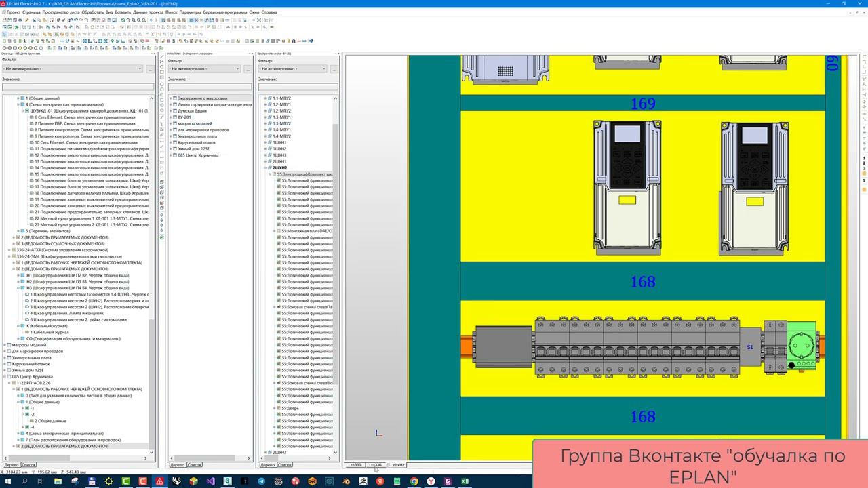
Task: Expand the 'Думская башня' project in devices tree
Action: tap(170, 111)
